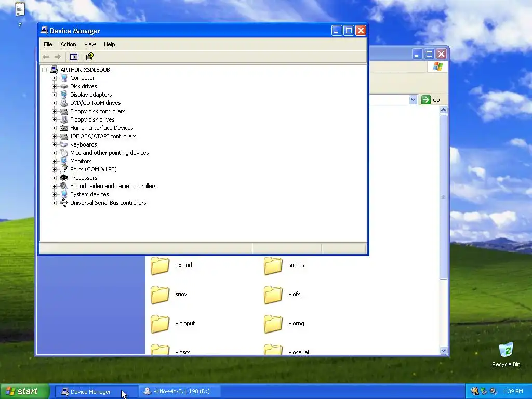This screenshot has width=532, height=399.
Task: Select the DVD/CD-ROM drives icon
Action: click(64, 103)
